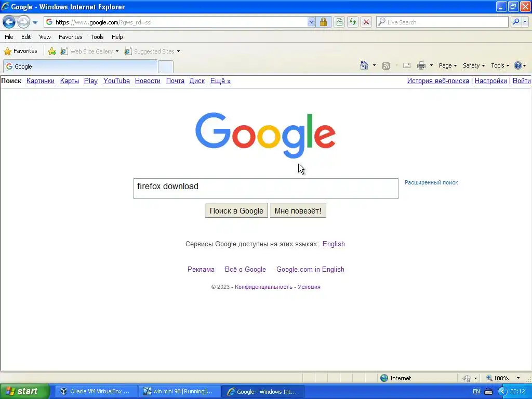
Task: Run a search with the magnifier icon
Action: tap(516, 22)
